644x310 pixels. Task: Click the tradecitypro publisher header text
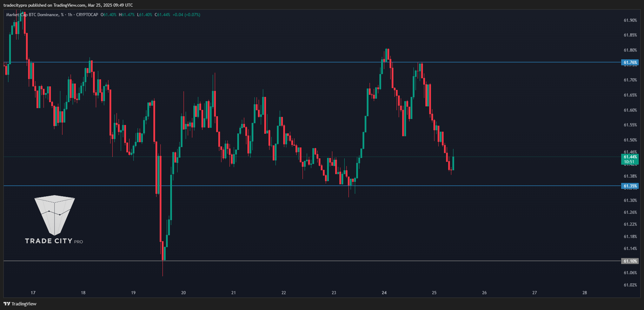(x=68, y=5)
